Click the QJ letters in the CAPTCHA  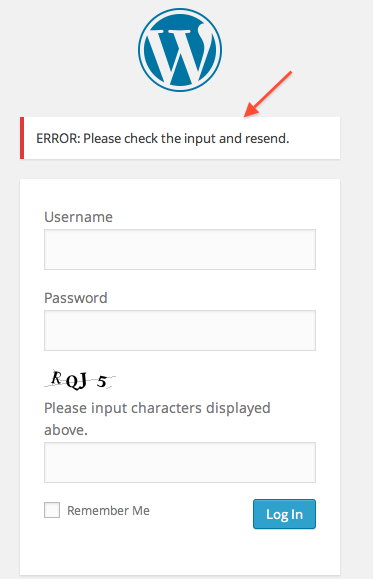77,381
